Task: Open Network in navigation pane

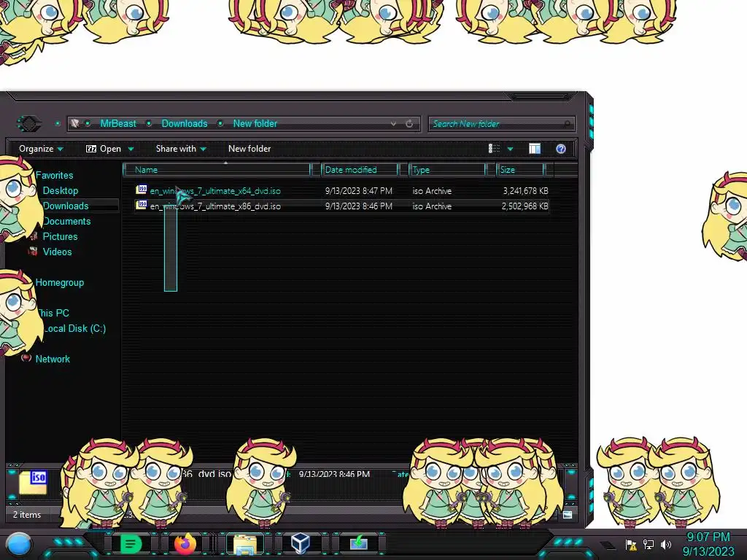Action: click(x=53, y=359)
